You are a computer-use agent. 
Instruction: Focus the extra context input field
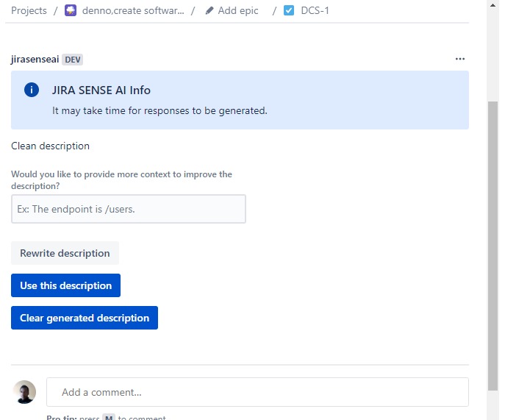(x=129, y=209)
